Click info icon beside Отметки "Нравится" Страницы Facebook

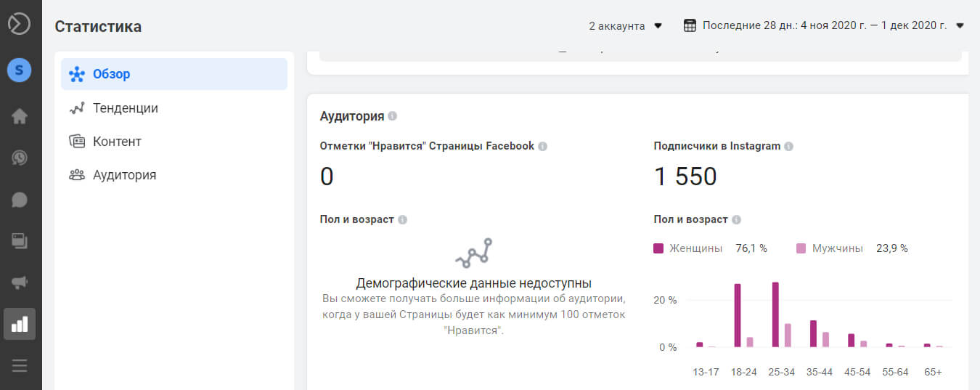click(543, 146)
